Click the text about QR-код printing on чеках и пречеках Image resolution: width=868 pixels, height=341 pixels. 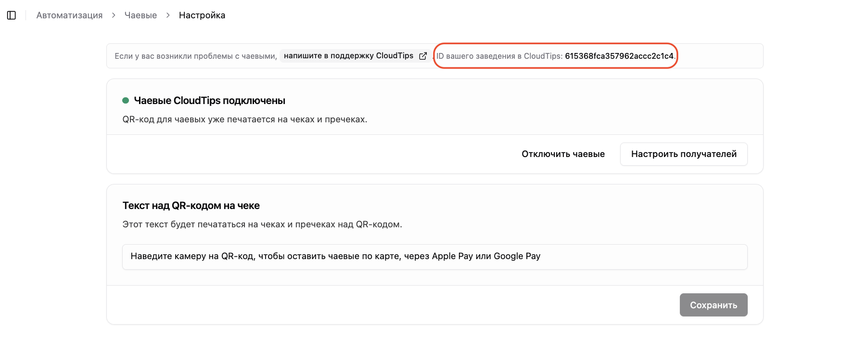click(x=245, y=119)
